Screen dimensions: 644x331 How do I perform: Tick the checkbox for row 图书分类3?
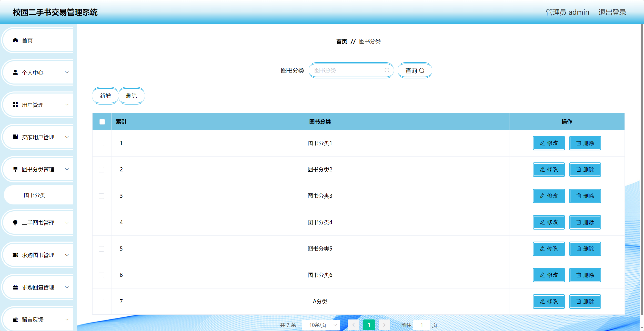point(102,196)
